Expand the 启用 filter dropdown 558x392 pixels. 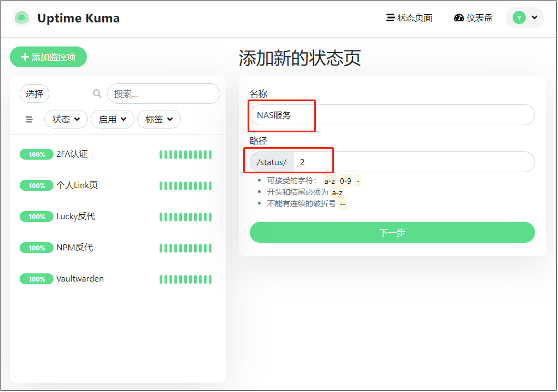113,119
